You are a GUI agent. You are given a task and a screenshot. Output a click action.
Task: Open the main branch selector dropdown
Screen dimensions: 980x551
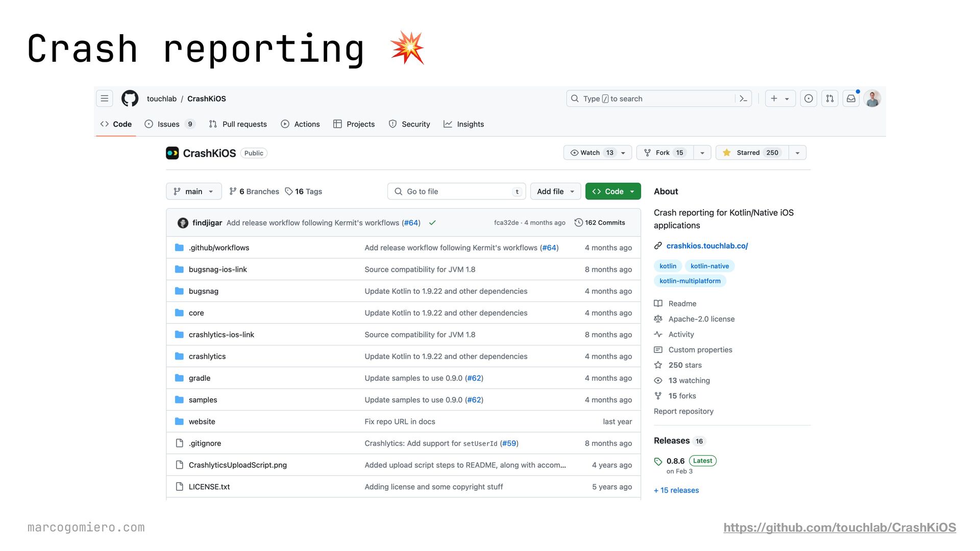tap(194, 191)
